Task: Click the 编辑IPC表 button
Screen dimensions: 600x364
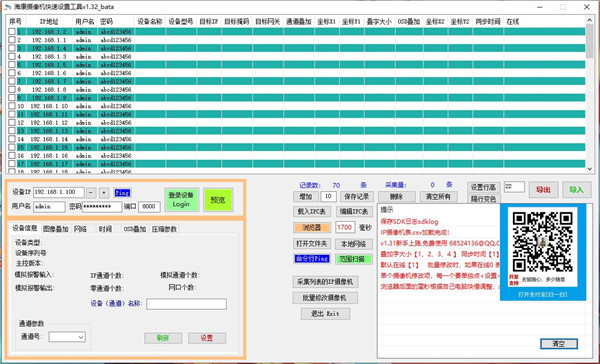Action: pyautogui.click(x=354, y=211)
